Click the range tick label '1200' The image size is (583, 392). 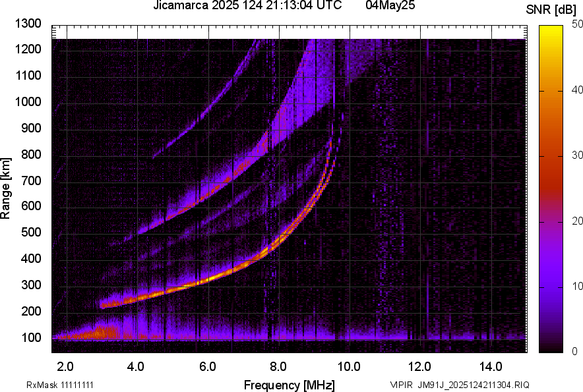28,49
